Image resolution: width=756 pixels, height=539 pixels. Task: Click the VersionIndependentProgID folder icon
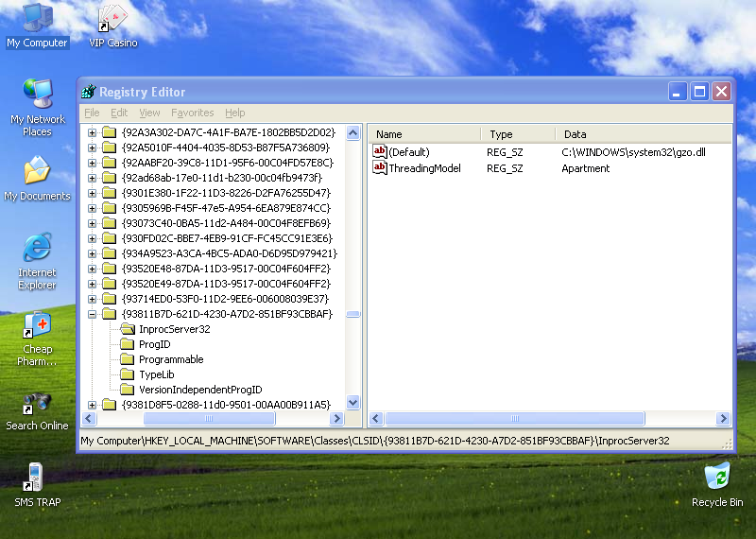(x=127, y=390)
